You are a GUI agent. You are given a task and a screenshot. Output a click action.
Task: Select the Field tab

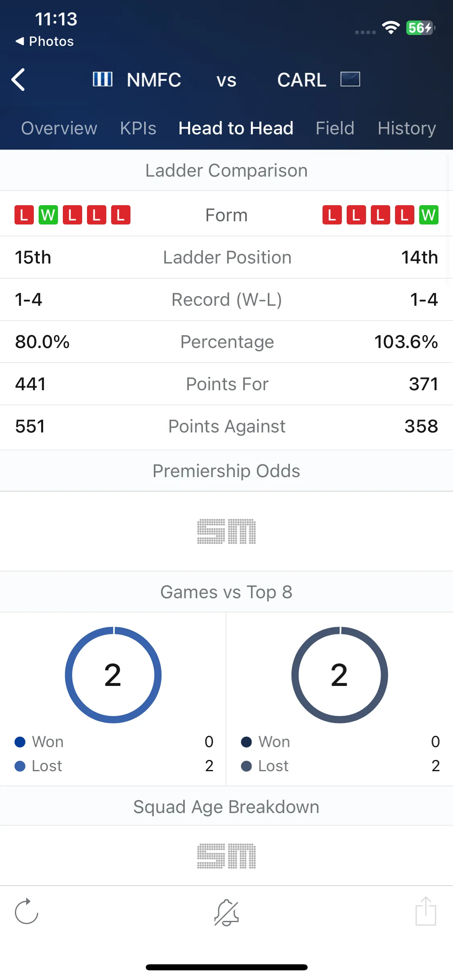coord(335,128)
